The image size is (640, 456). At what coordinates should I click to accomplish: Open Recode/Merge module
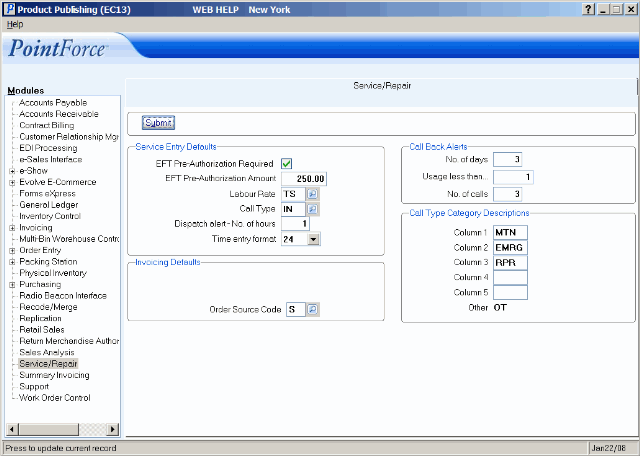[x=48, y=307]
